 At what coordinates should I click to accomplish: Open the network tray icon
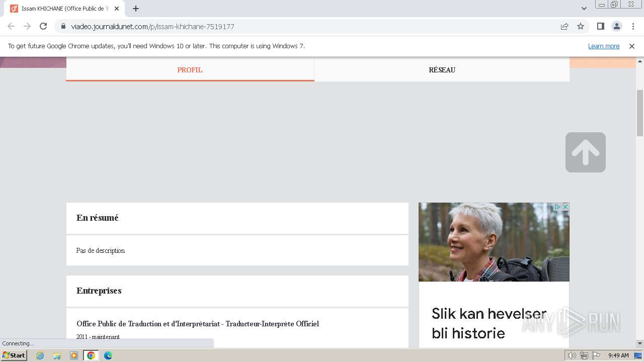coord(584,355)
